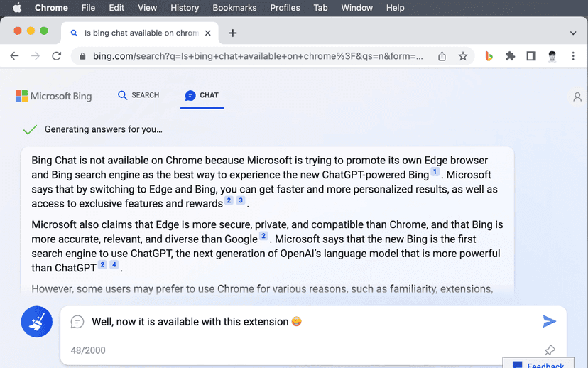Reload the page
Viewport: 588px width, 368px height.
57,56
